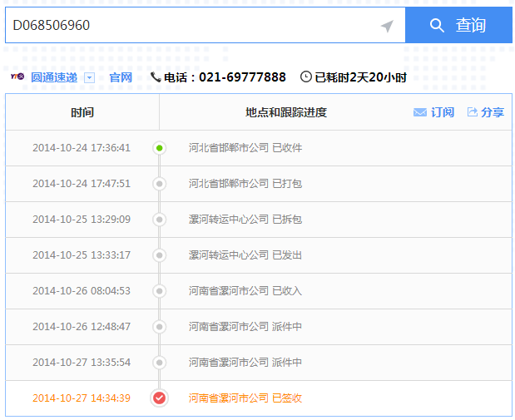Click the clock icon beside 已耗时

point(306,77)
